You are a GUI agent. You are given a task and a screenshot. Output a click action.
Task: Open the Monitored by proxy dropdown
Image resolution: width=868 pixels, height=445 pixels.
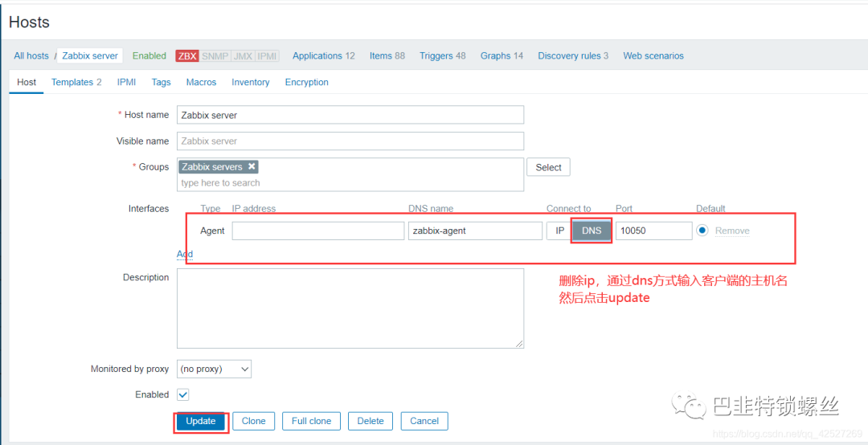pos(215,369)
